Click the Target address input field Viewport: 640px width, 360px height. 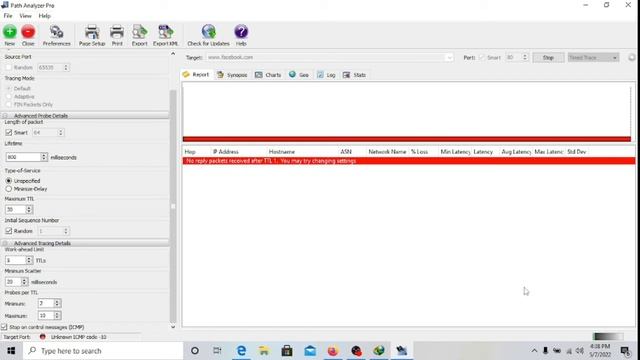326,58
